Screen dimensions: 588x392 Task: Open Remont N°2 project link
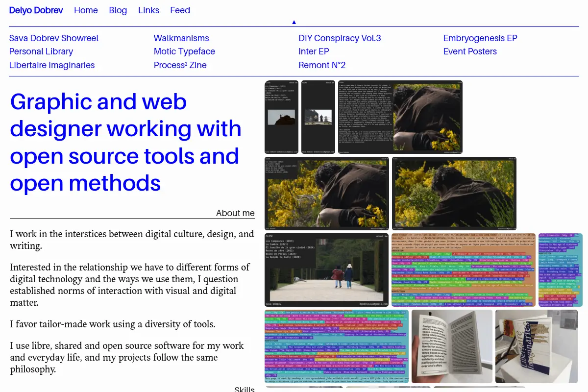coord(322,65)
